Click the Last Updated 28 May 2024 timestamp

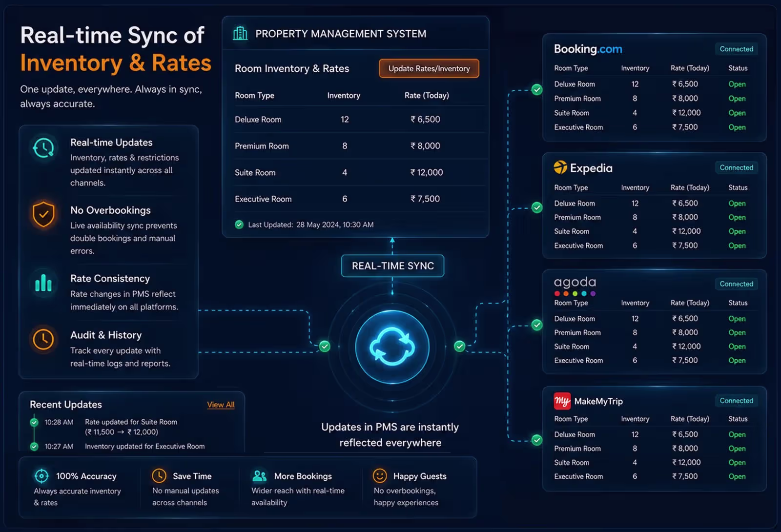click(310, 225)
